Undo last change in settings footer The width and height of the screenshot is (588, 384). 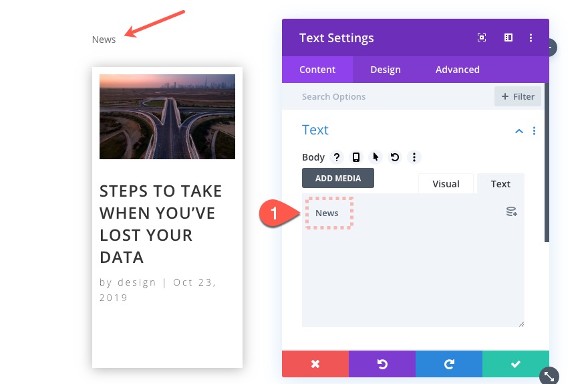382,364
